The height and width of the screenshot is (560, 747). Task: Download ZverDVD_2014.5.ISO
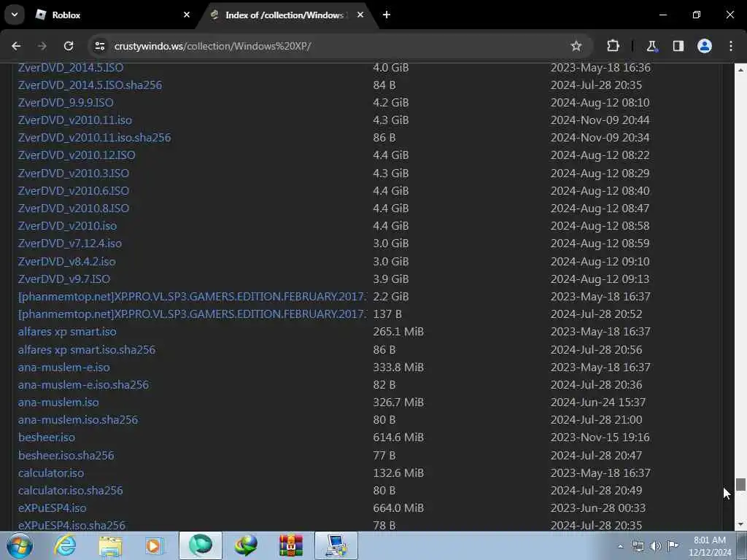click(x=71, y=67)
